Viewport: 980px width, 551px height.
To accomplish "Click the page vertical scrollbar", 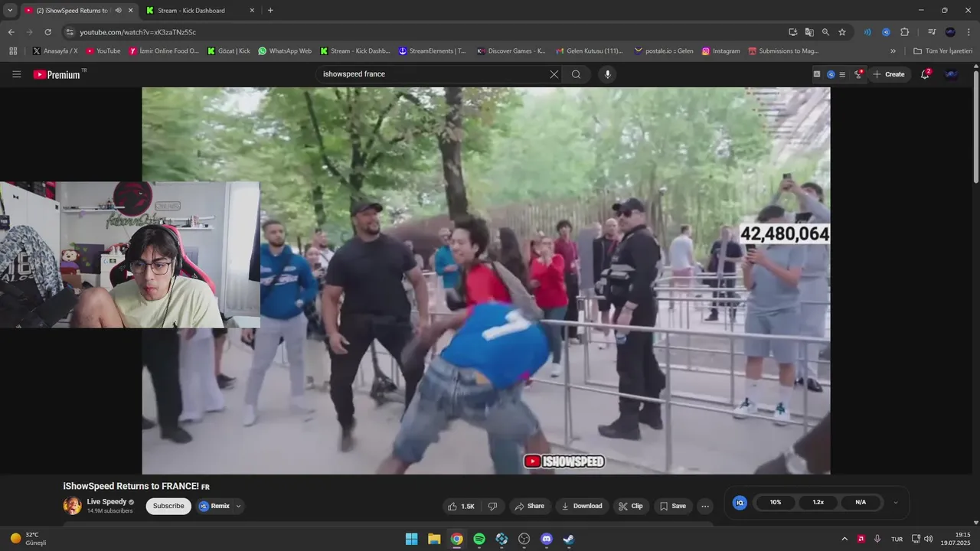I will coord(976,126).
